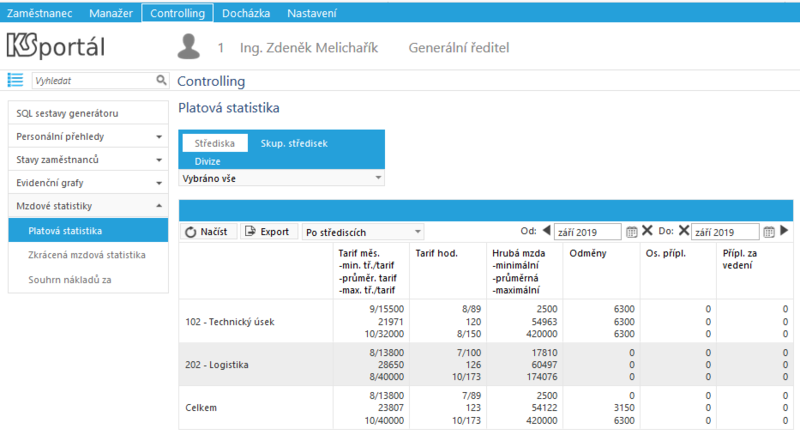Click value 3150 in Celkem row
The image size is (800, 435).
624,408
